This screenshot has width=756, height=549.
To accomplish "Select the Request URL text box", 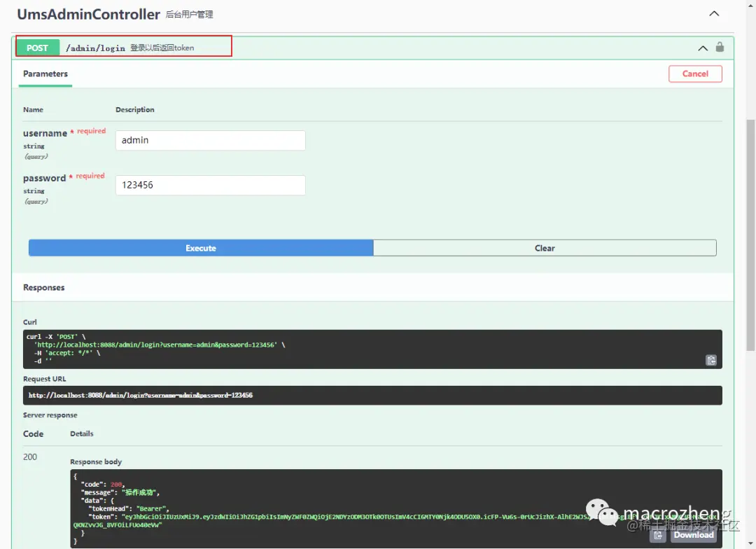I will pyautogui.click(x=373, y=395).
